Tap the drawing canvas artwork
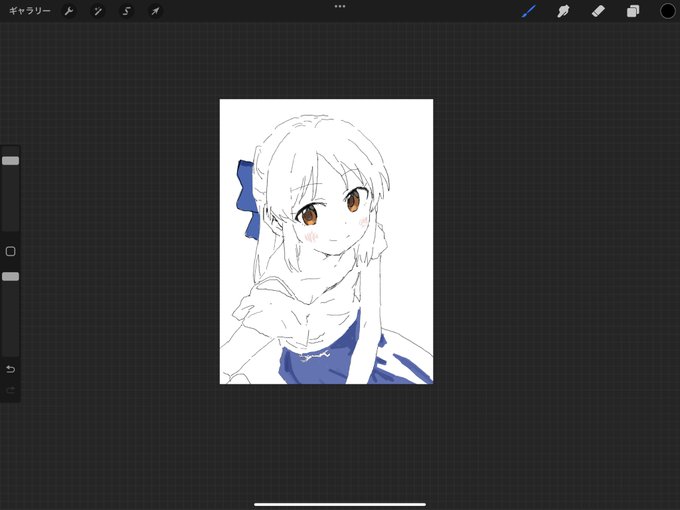680x510 pixels. [326, 242]
